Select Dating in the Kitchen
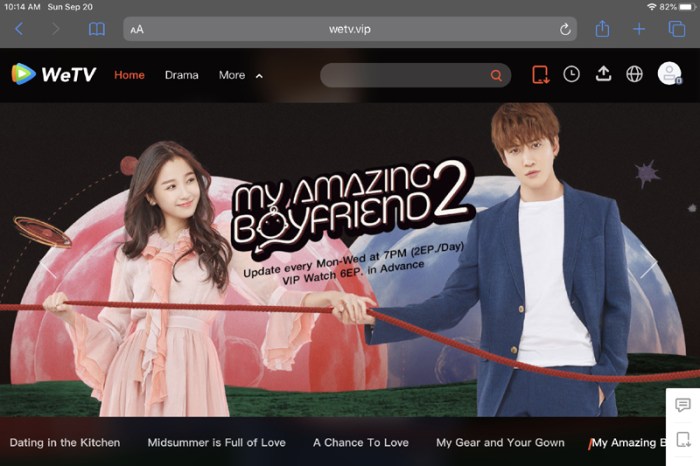The width and height of the screenshot is (700, 466). 65,442
